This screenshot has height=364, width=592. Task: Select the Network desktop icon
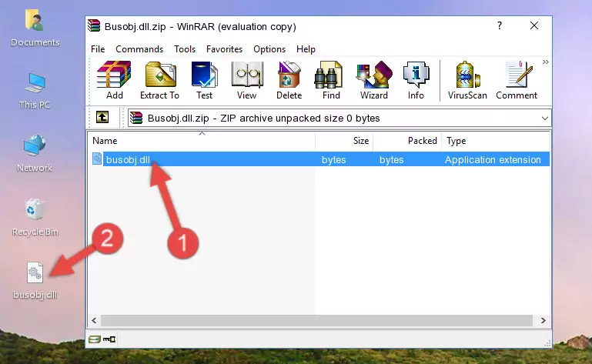click(x=35, y=153)
